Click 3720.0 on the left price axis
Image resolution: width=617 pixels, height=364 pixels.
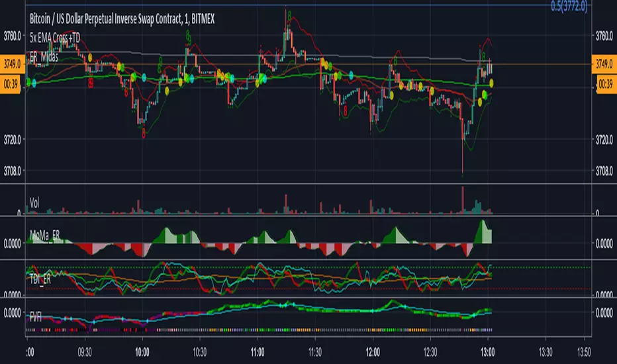coord(12,140)
